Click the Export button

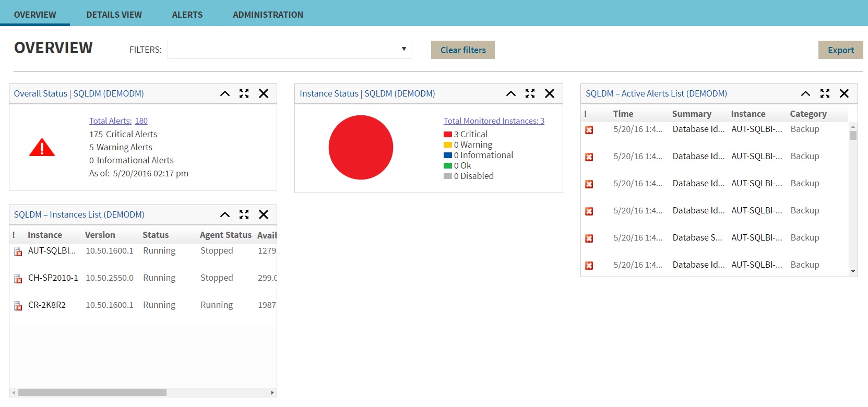tap(840, 50)
